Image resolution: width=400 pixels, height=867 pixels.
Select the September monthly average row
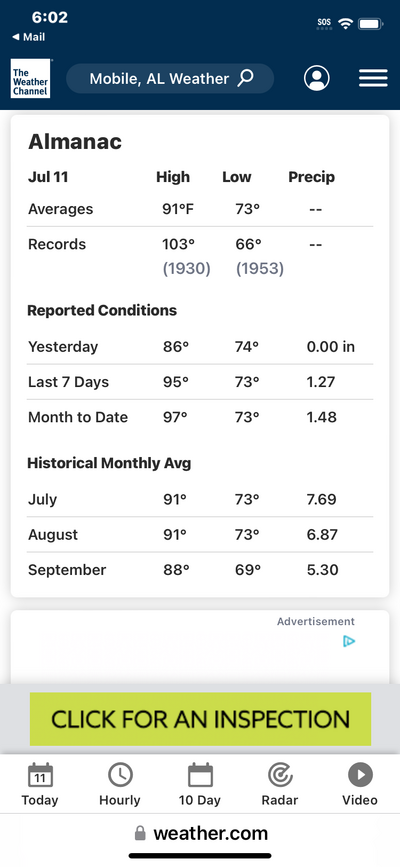coord(200,570)
